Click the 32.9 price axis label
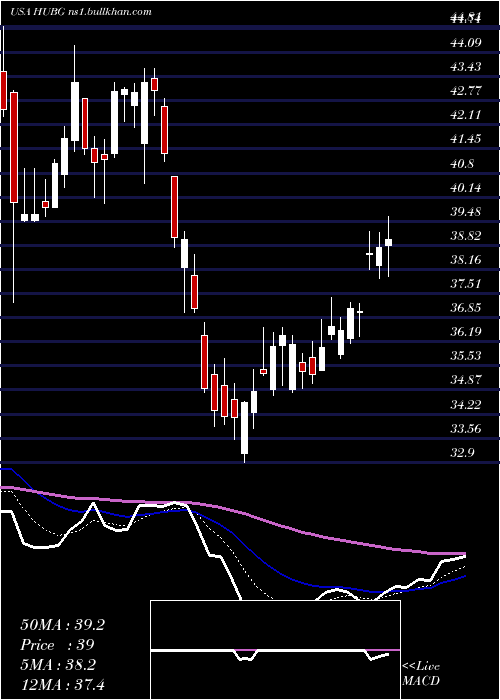This screenshot has height=700, width=500. pyautogui.click(x=462, y=453)
